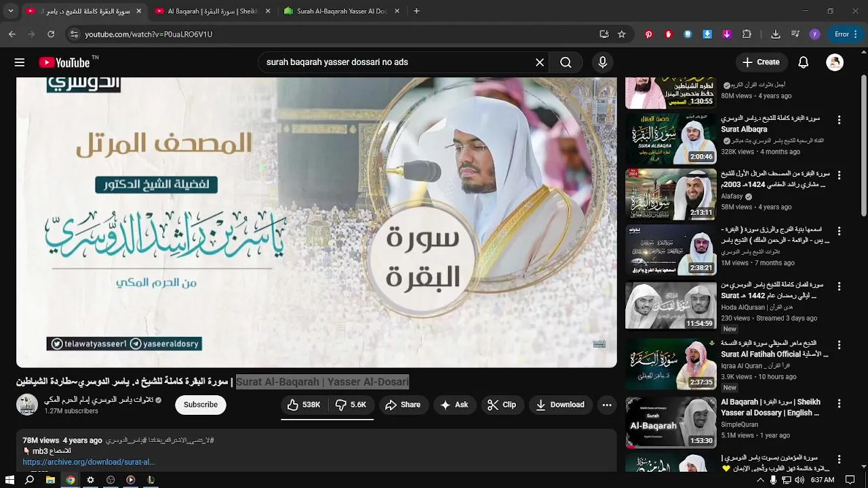Screen dimensions: 868x488
Task: Open Error Chrome menu button
Action: pos(846,34)
